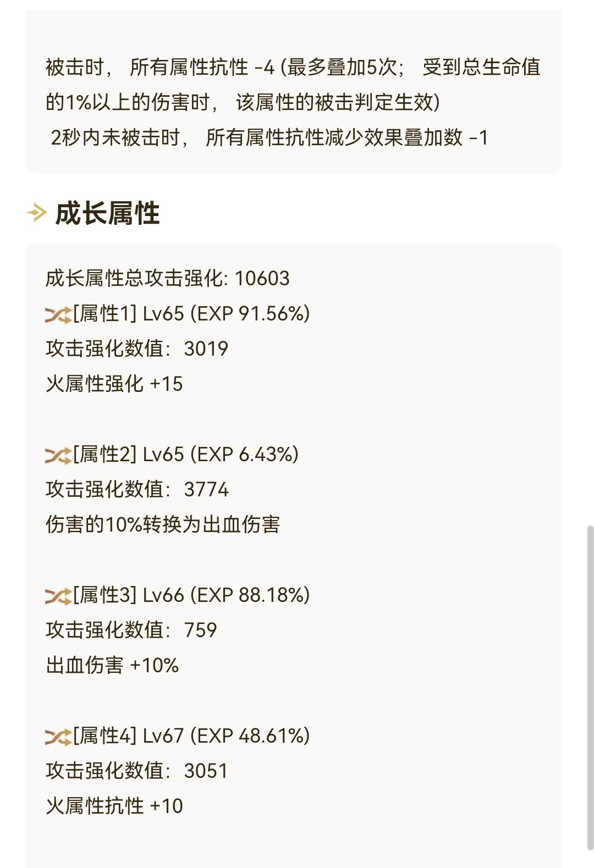Click the gold arrow icon before 成长属性
The width and height of the screenshot is (594, 868).
36,213
